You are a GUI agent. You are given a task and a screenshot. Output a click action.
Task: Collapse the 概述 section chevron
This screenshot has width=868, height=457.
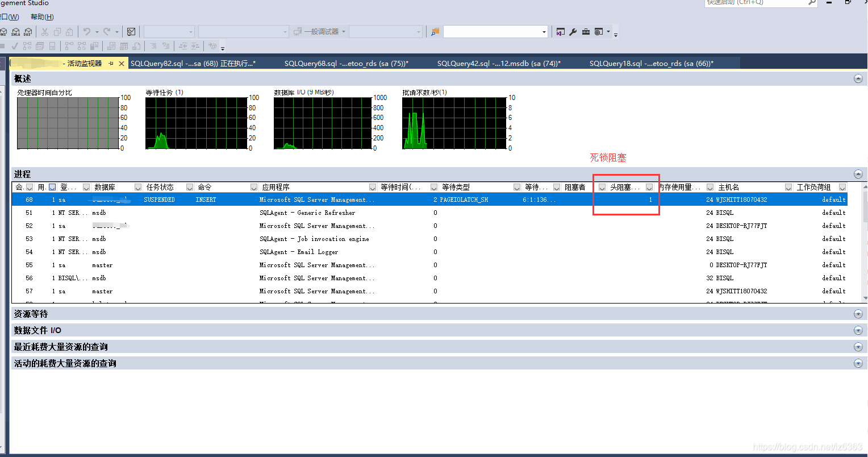(858, 78)
